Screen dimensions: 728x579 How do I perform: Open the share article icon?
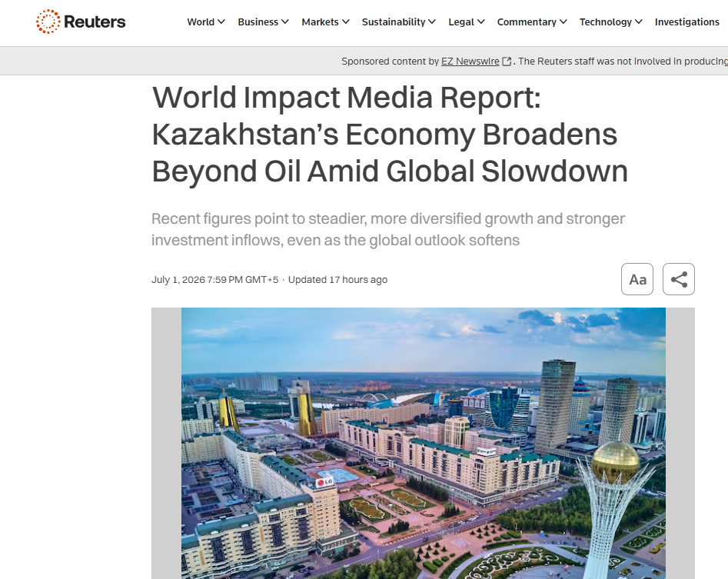(678, 279)
